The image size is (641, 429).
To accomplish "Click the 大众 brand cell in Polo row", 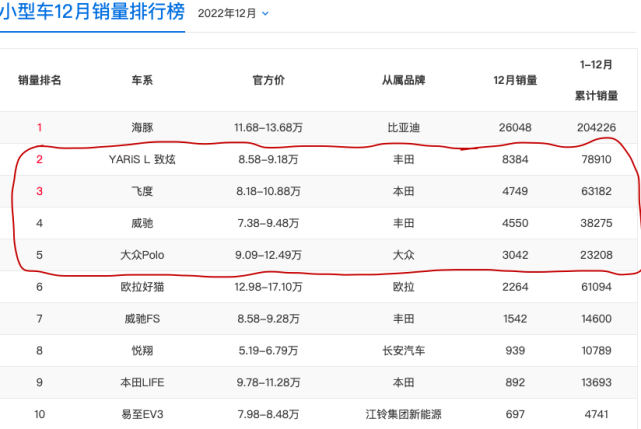I will (x=403, y=255).
